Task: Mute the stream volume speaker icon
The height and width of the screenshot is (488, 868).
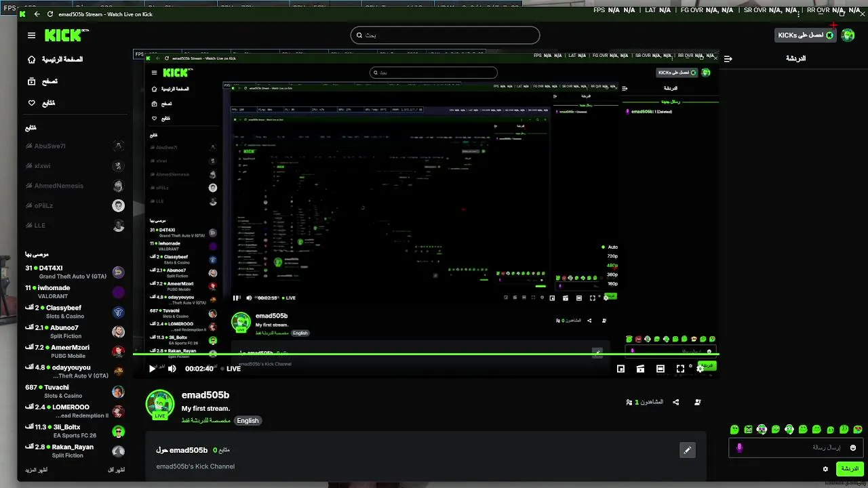Action: [x=172, y=369]
